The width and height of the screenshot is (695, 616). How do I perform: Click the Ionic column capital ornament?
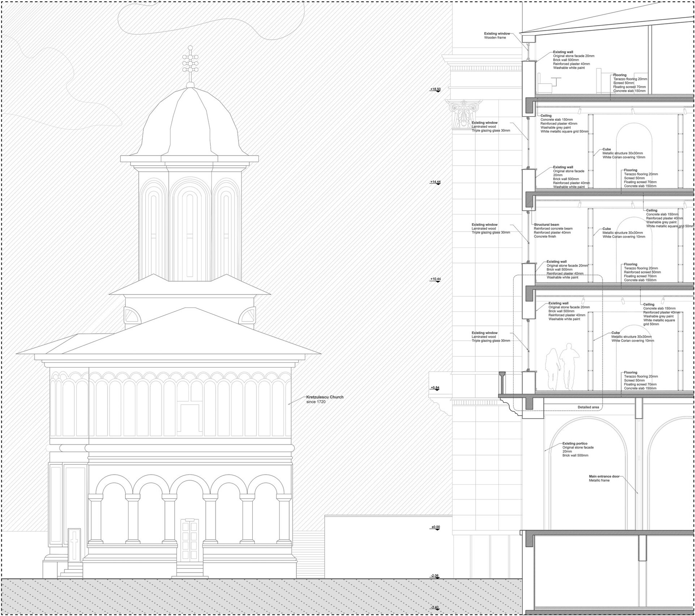464,113
